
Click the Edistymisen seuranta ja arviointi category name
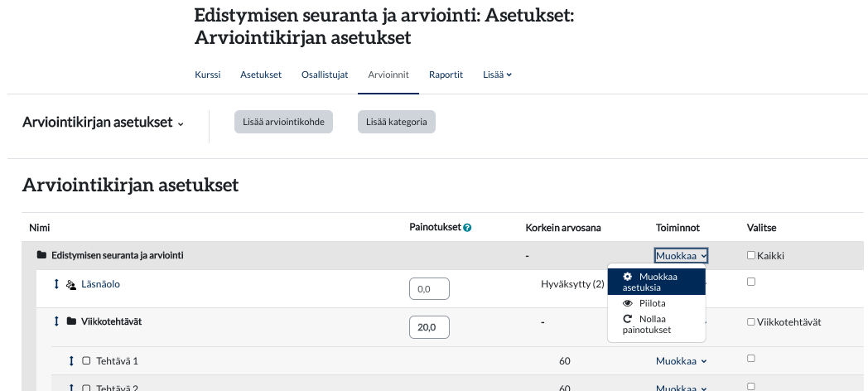118,255
